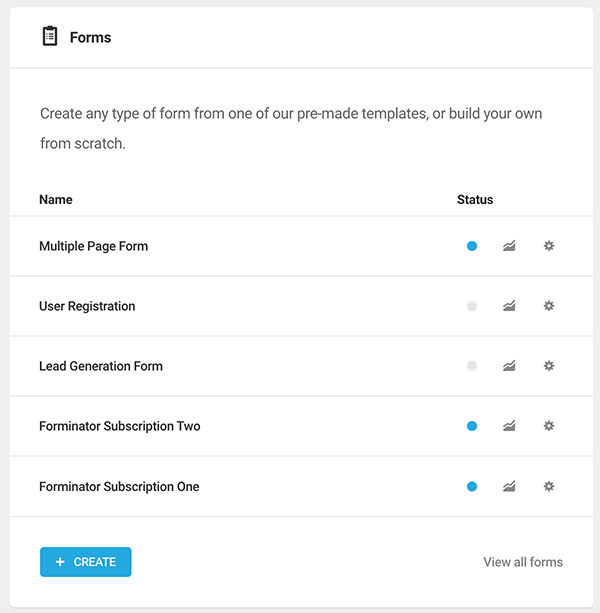
Task: Click gear icon for Forminator Subscription One
Action: (549, 486)
